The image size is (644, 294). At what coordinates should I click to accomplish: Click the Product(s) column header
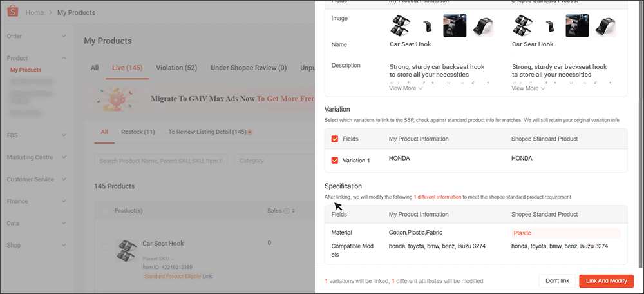click(x=129, y=211)
